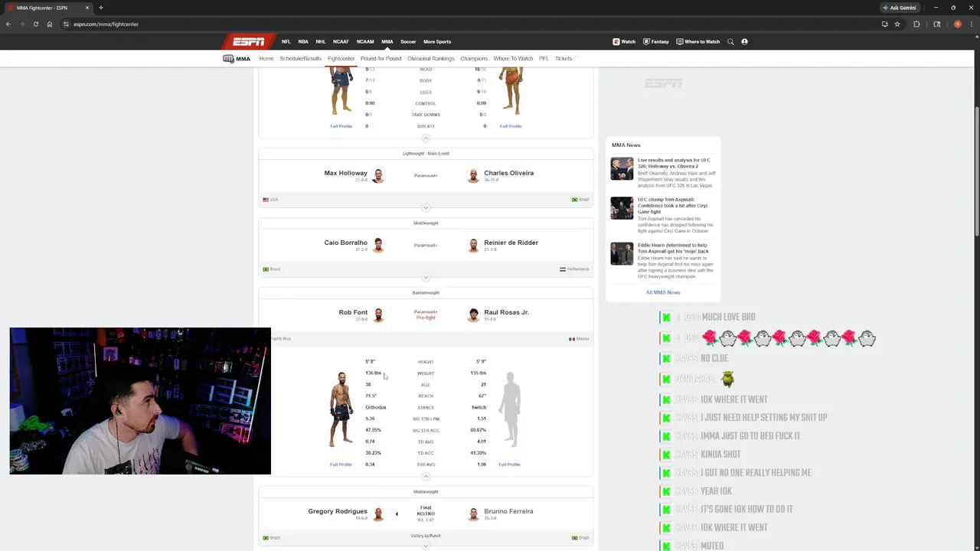The width and height of the screenshot is (980, 551).
Task: Click Paramount+ label in Holloway fight row
Action: coord(426,176)
